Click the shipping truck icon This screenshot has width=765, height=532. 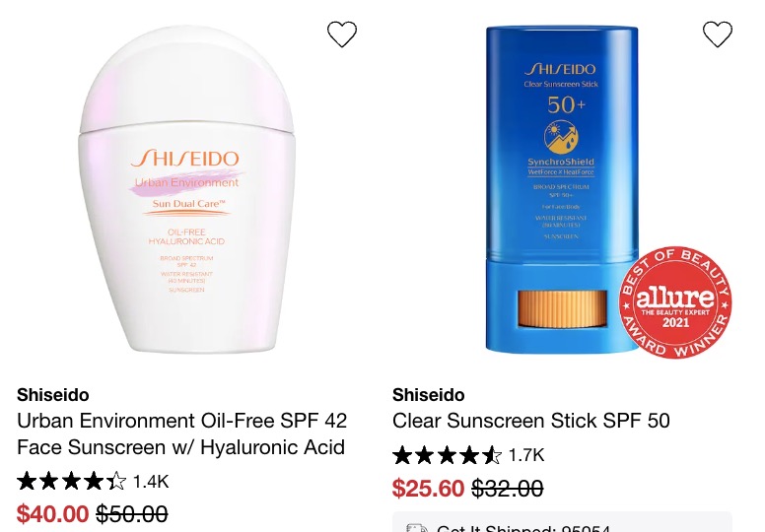(x=417, y=528)
